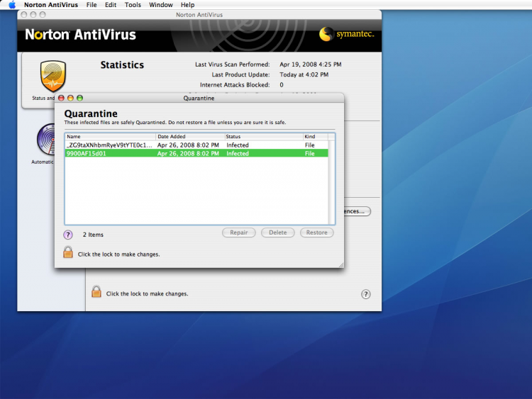Sort list by Name column header

point(110,137)
